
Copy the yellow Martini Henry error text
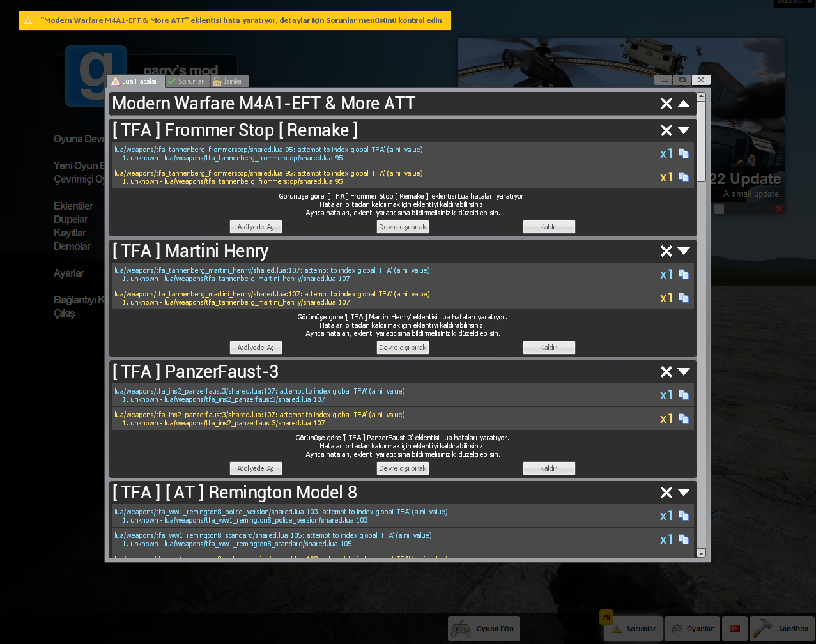click(684, 298)
